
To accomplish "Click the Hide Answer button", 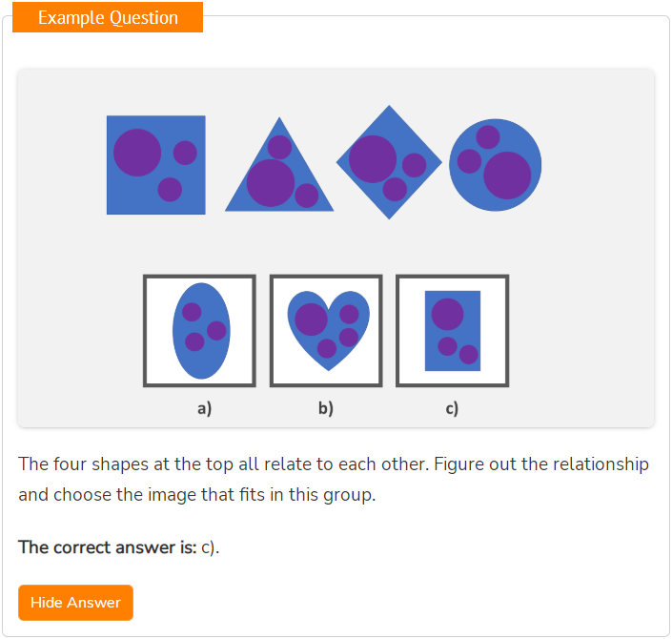I will click(75, 602).
